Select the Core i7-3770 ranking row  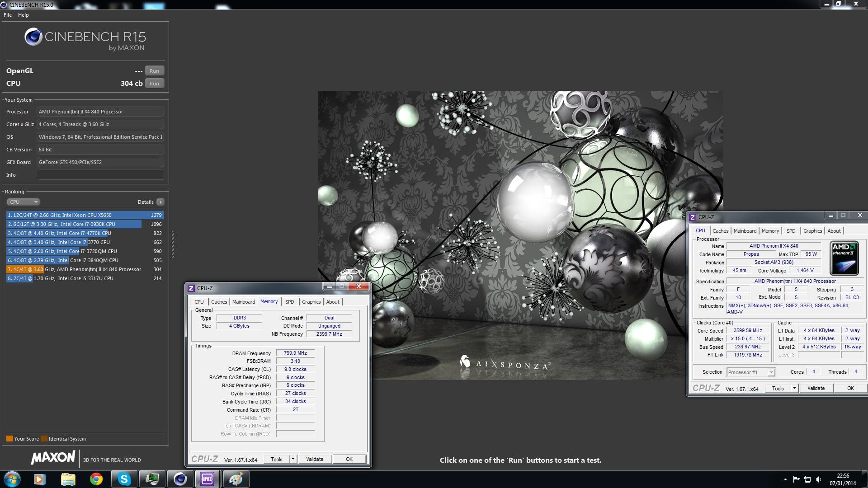(85, 242)
